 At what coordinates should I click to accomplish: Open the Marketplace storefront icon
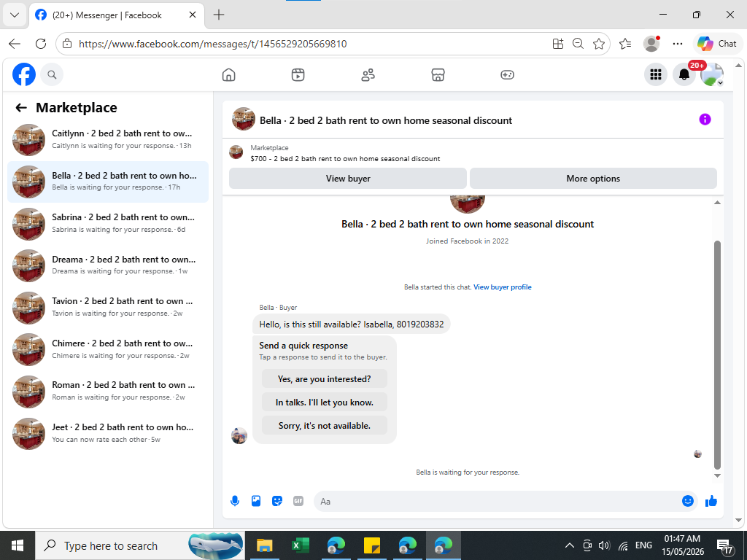point(438,75)
